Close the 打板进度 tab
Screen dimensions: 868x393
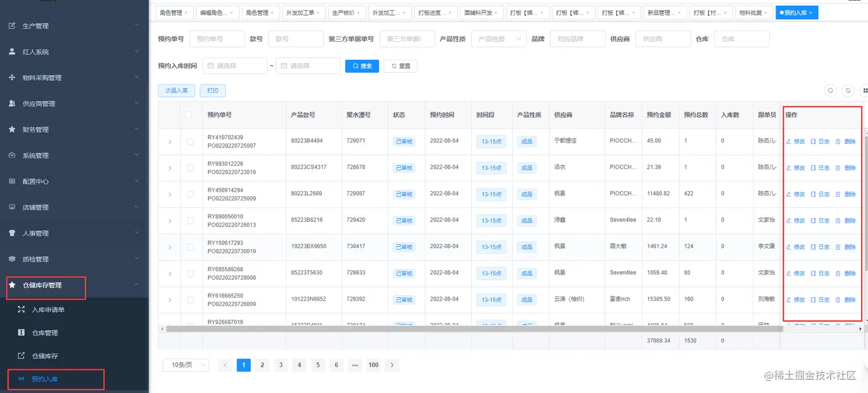click(449, 13)
